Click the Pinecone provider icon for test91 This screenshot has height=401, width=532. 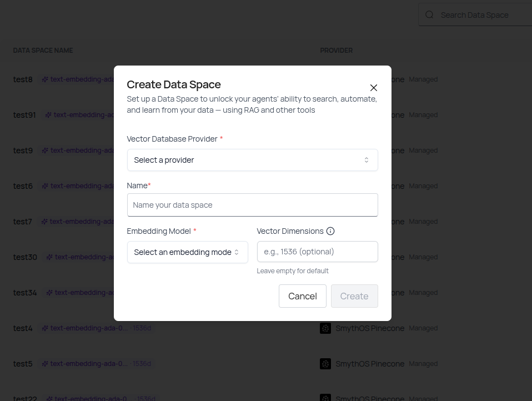point(325,115)
